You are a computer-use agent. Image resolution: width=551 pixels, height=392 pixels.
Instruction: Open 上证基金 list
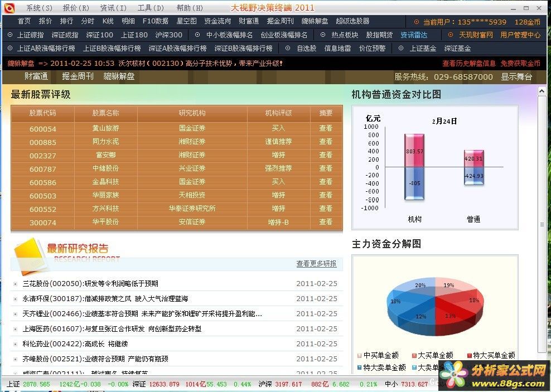423,48
